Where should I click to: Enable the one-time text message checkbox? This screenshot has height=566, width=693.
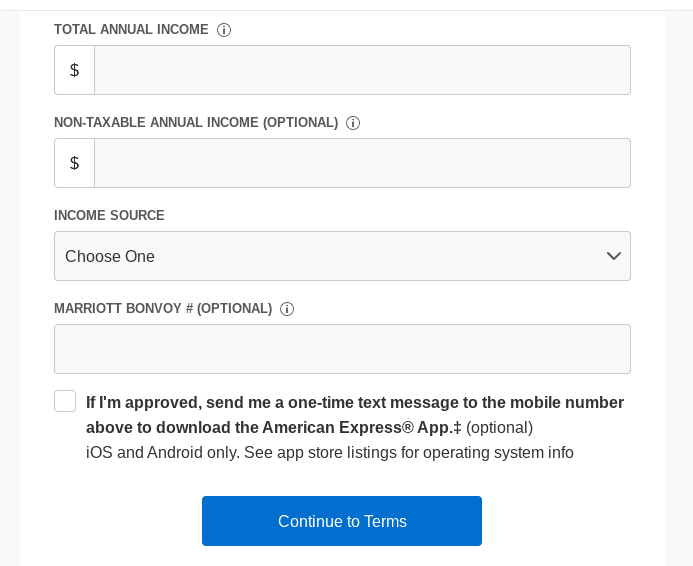coord(65,401)
